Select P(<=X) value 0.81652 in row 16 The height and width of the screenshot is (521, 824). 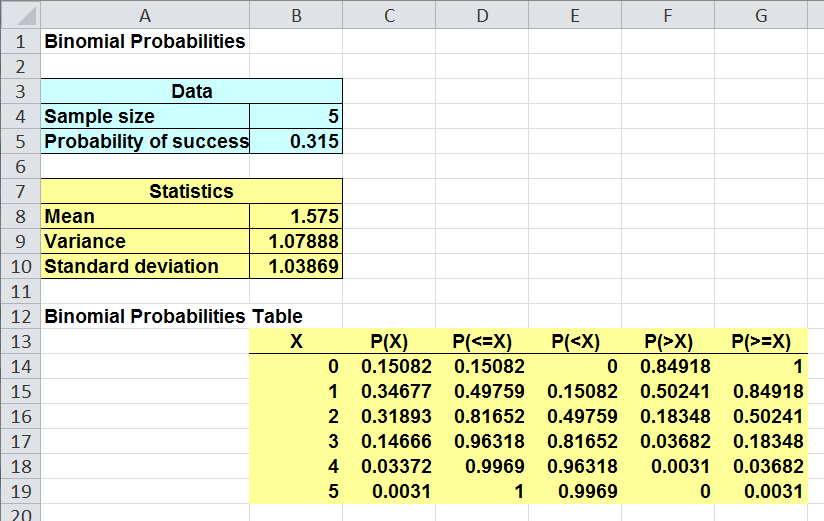point(482,416)
